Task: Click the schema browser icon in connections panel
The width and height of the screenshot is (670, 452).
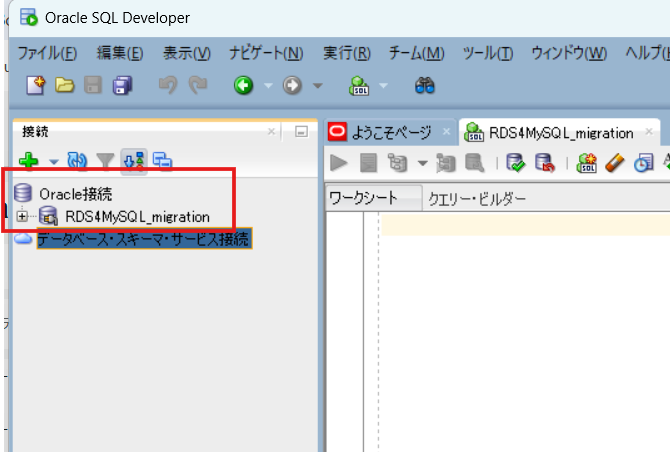Action: [134, 161]
